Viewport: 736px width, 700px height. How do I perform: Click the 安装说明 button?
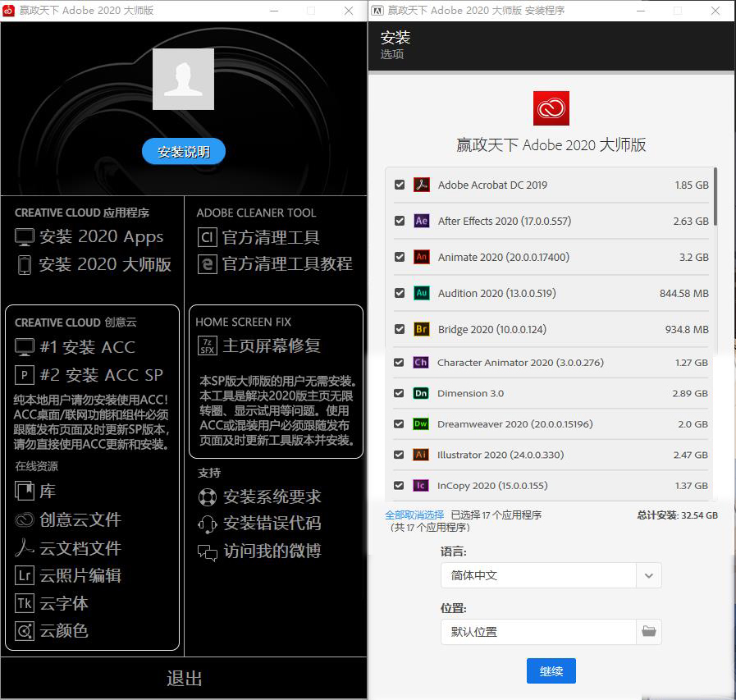[184, 152]
